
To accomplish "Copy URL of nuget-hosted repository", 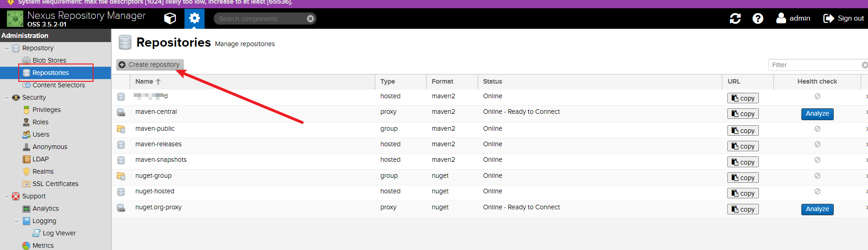I will point(743,193).
